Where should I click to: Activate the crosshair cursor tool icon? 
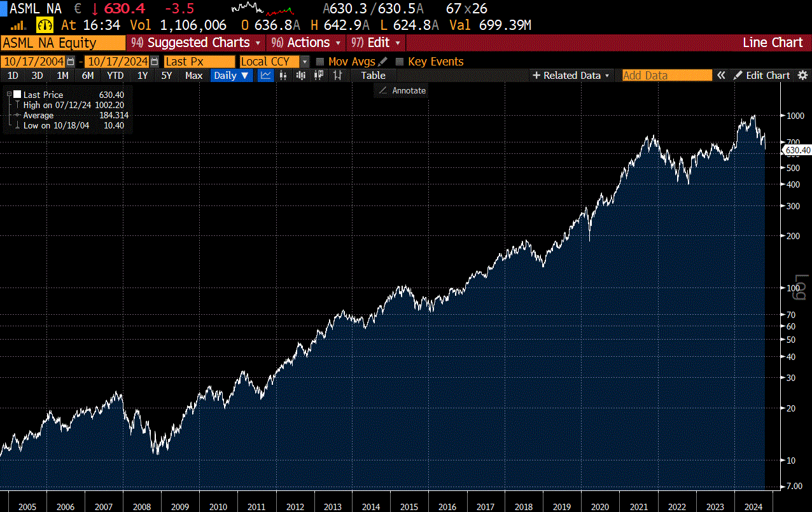338,75
